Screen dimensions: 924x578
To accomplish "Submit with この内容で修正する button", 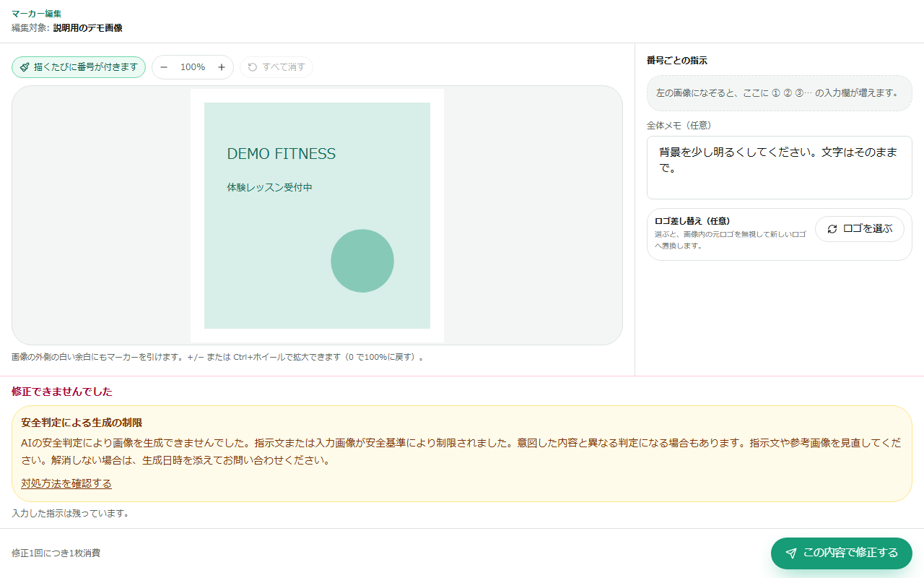I will (x=842, y=553).
